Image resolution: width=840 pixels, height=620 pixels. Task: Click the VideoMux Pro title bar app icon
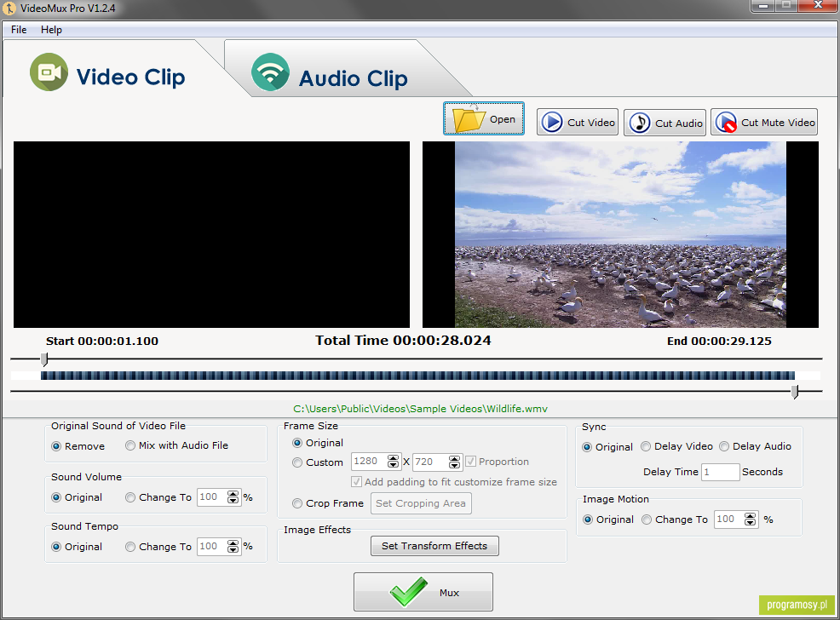pyautogui.click(x=9, y=8)
